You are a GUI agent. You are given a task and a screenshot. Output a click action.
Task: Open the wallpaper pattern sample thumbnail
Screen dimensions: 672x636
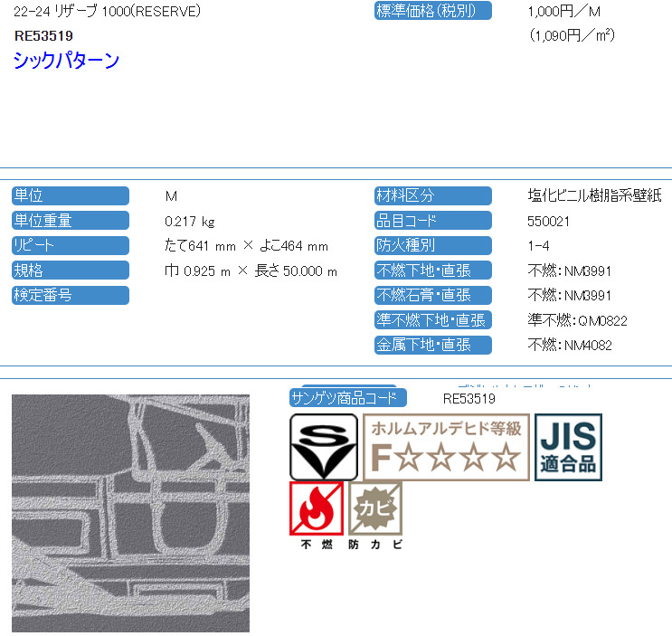click(131, 514)
